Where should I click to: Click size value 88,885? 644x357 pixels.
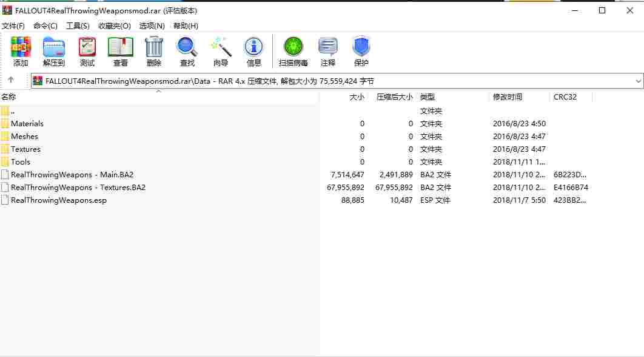353,200
